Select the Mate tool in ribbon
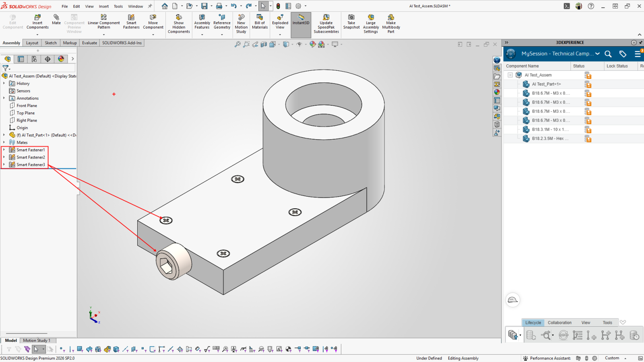Image resolution: width=644 pixels, height=362 pixels. coord(56,20)
